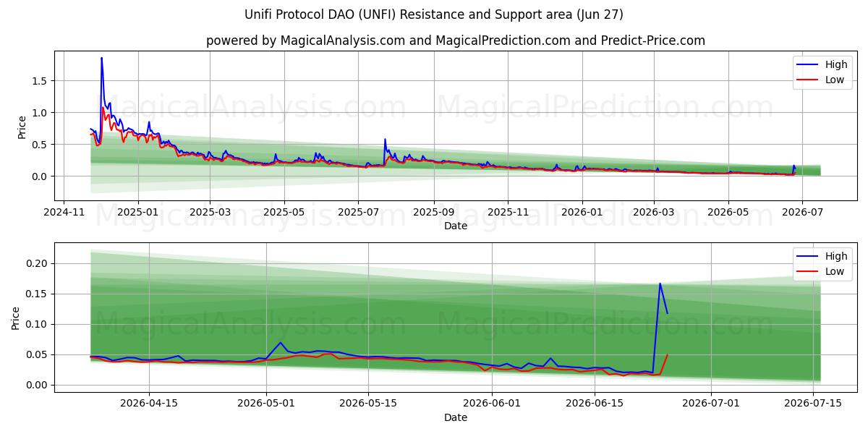Click the '0.5' y-axis tick of top chart
Image resolution: width=868 pixels, height=434 pixels.
pyautogui.click(x=40, y=145)
